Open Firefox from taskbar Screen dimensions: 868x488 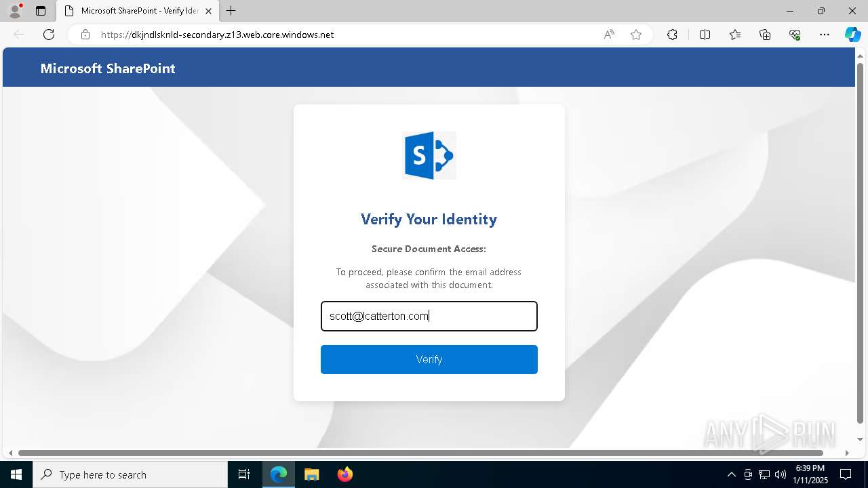click(x=344, y=474)
